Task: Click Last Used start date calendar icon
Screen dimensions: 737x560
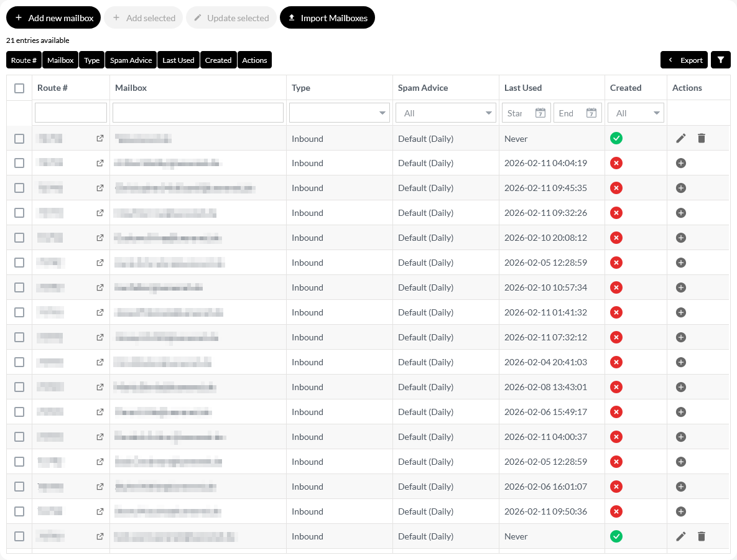Action: (540, 113)
